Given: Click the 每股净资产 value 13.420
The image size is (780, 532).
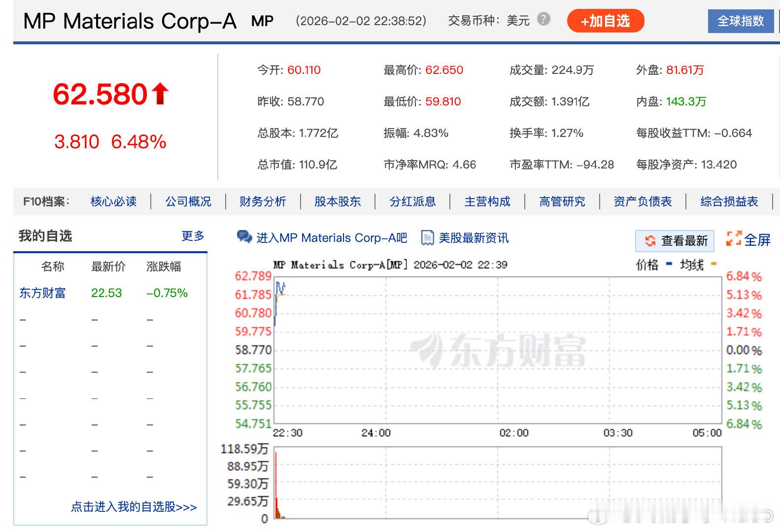Looking at the screenshot, I should click(719, 165).
